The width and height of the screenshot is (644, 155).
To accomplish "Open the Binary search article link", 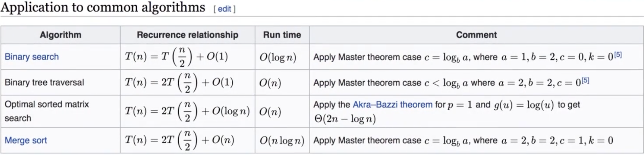I will click(x=32, y=57).
